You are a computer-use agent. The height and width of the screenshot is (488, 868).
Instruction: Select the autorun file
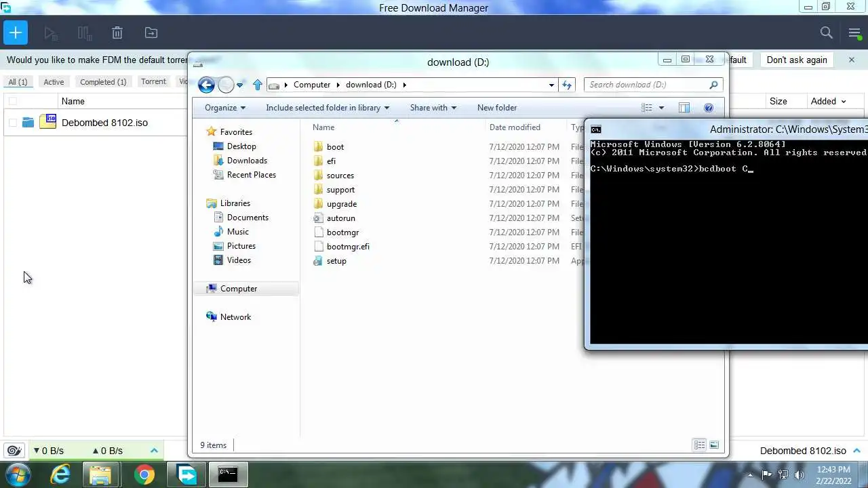(341, 218)
